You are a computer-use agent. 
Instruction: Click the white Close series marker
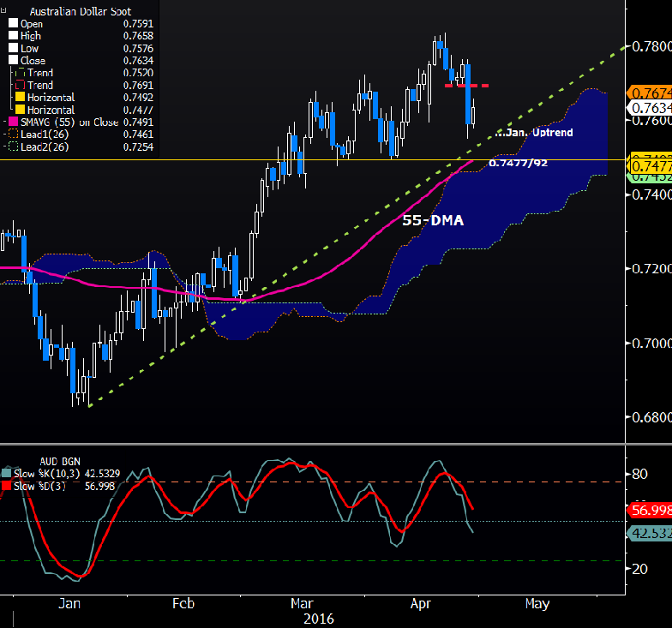(x=13, y=61)
